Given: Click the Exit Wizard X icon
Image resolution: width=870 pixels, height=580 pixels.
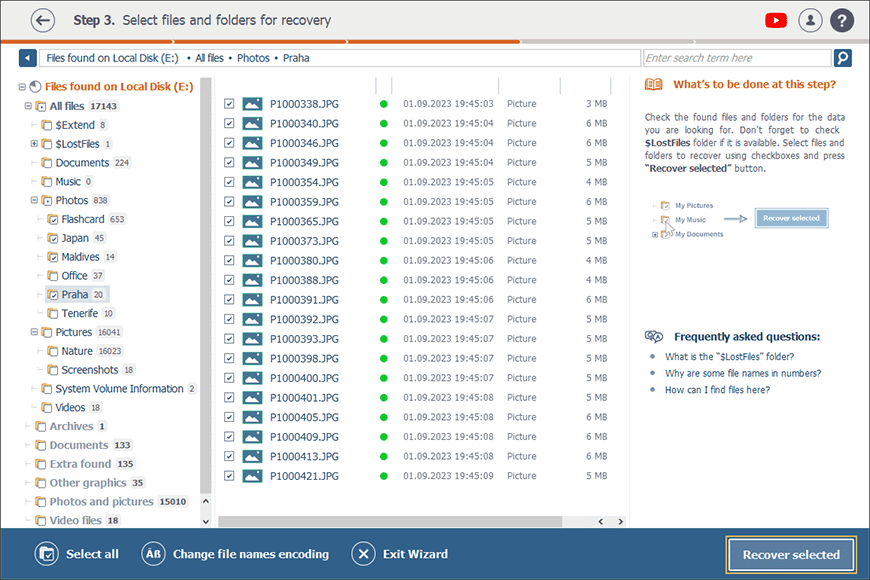Looking at the screenshot, I should pos(363,554).
